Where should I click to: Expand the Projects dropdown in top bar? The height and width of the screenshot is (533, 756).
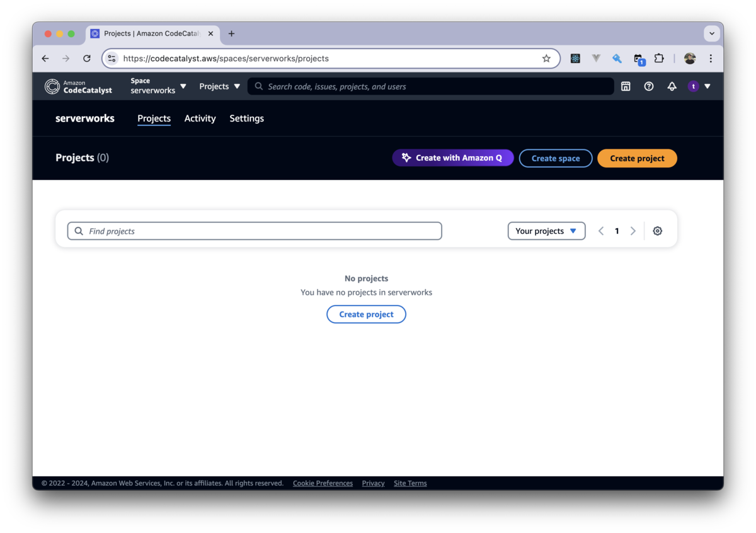(x=219, y=86)
